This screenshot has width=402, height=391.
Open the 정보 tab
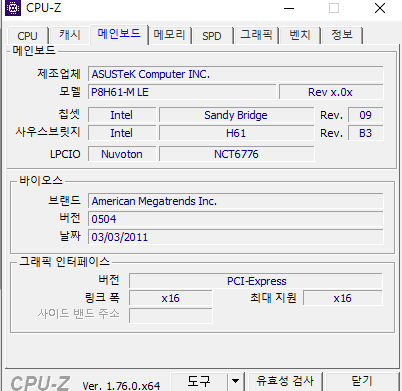pos(342,35)
